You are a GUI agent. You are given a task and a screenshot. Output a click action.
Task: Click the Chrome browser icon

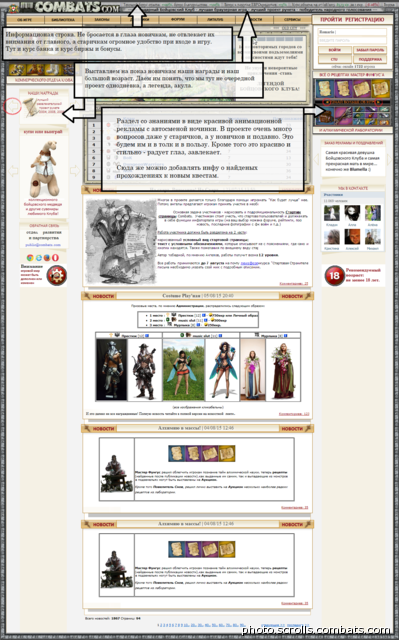[30, 258]
